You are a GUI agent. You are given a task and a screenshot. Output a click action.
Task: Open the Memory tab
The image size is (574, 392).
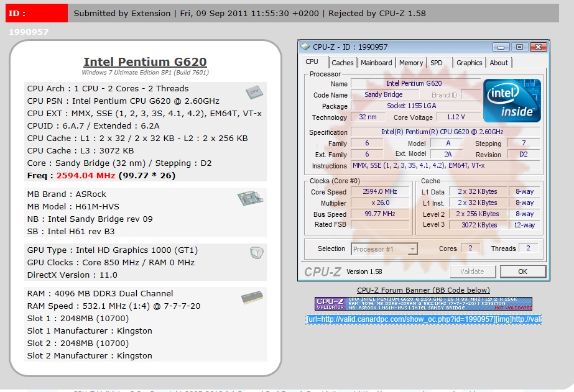click(410, 63)
